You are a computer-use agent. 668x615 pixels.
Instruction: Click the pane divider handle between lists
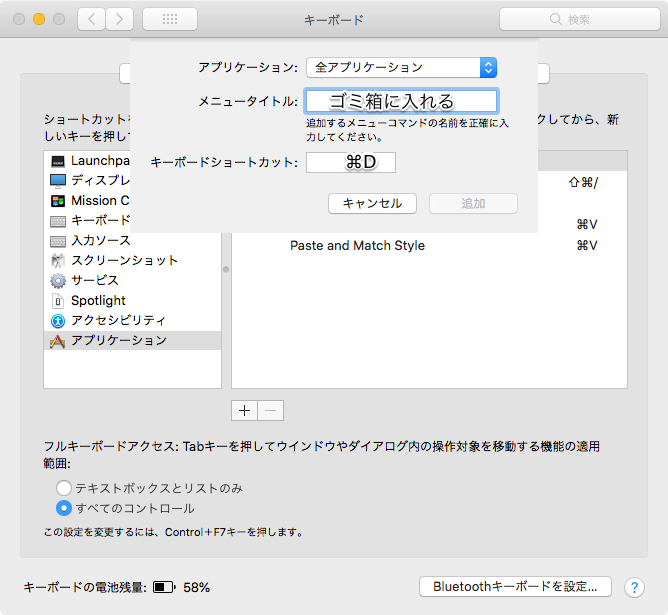click(x=226, y=269)
